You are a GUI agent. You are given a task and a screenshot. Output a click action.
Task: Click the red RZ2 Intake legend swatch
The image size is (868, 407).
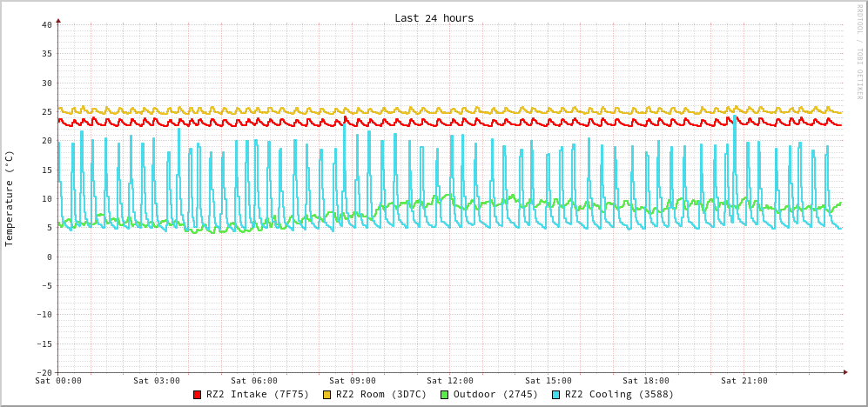point(198,395)
